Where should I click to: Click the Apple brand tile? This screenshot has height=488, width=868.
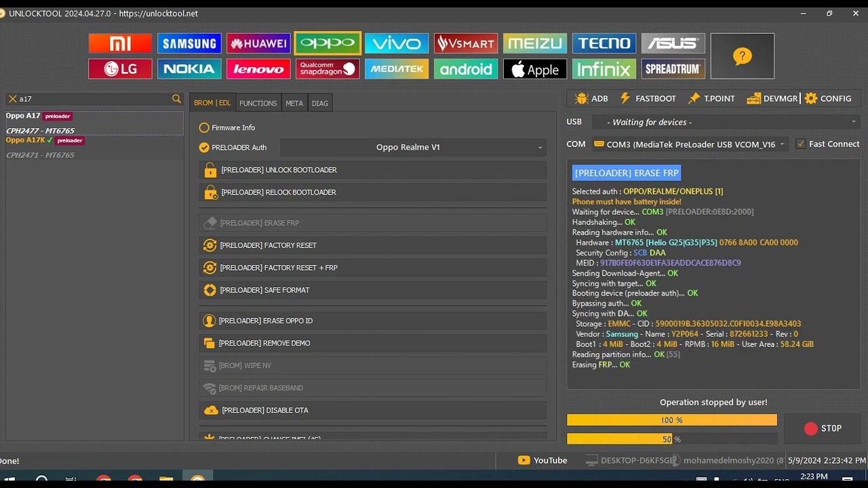[535, 68]
